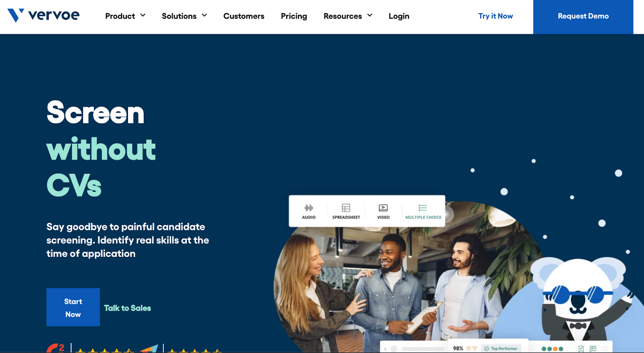The width and height of the screenshot is (644, 353).
Task: Go to the Login page
Action: (399, 16)
